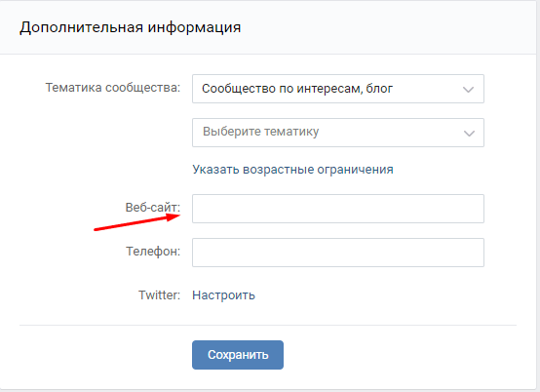Click the 'Телефон:' field label
540x392 pixels.
pos(153,252)
